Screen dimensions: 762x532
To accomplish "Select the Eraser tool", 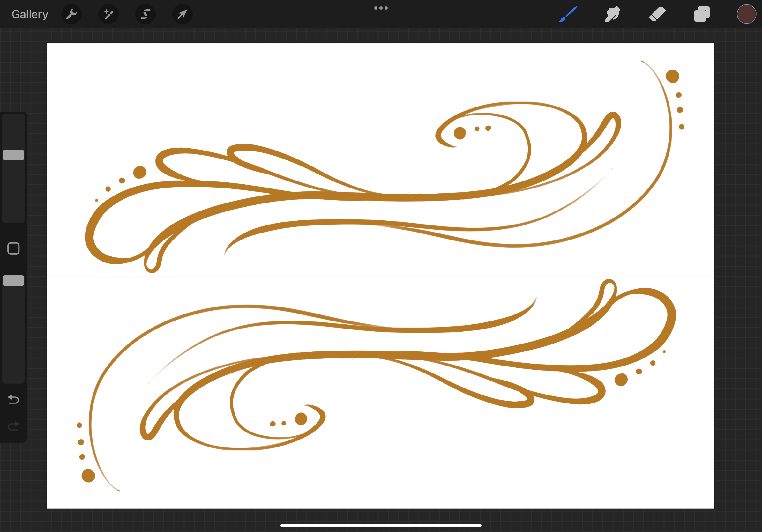I will click(x=657, y=14).
